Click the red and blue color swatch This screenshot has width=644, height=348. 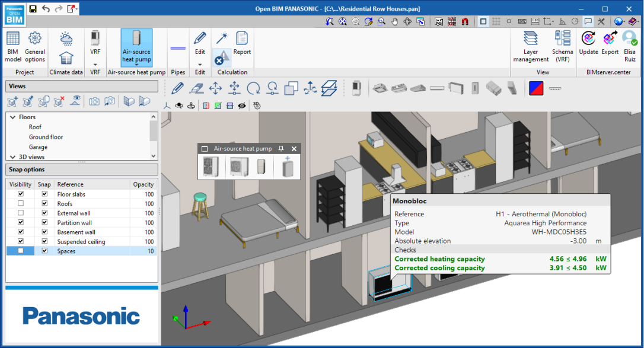[536, 88]
